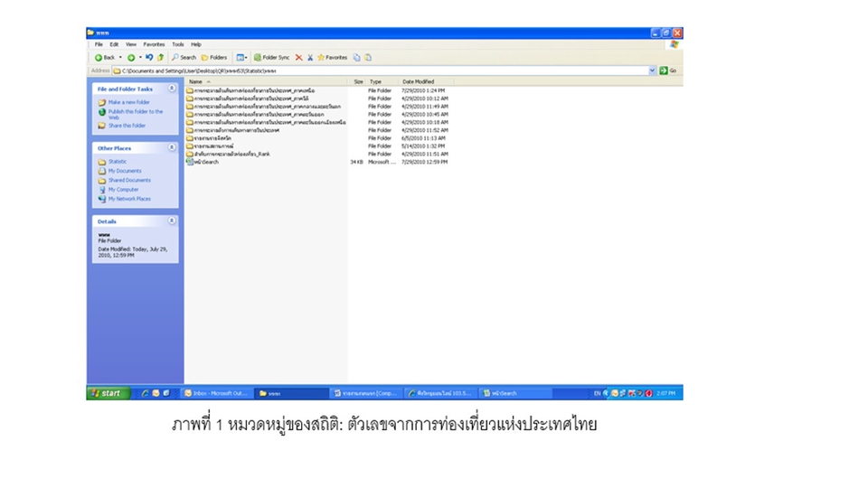Open the File menu
Viewport: 868px width, 488px height.
click(x=99, y=44)
